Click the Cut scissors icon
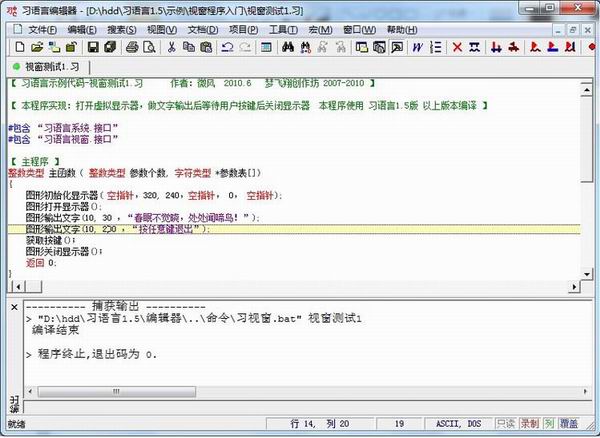 172,47
